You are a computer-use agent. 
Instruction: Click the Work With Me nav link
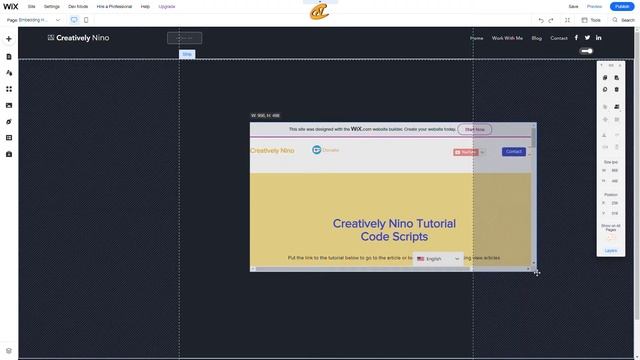tap(507, 38)
